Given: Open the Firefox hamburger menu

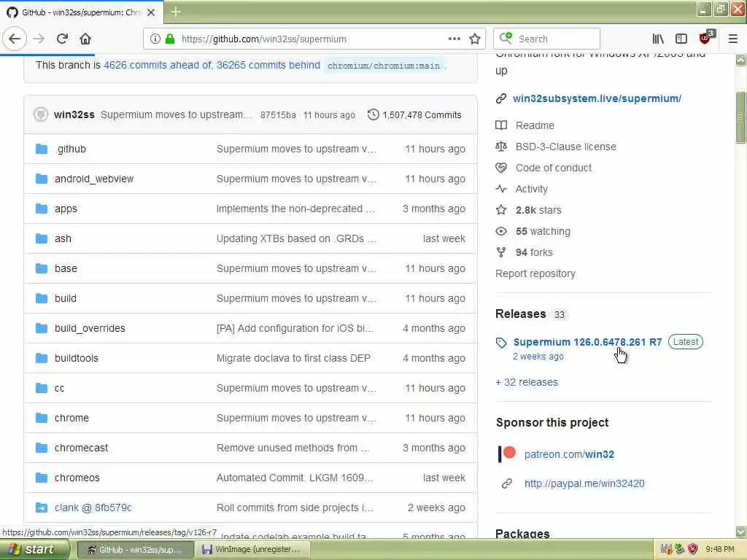Looking at the screenshot, I should pyautogui.click(x=732, y=39).
